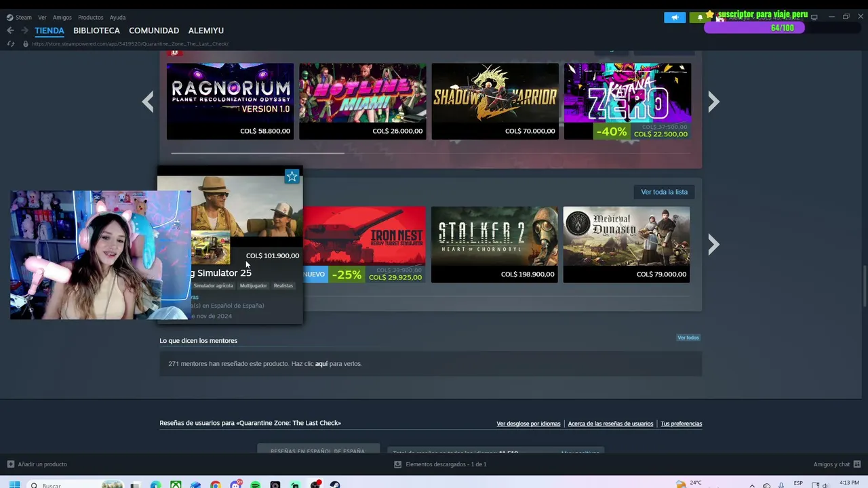
Task: Click 'Lo que dicen los mentores' heading
Action: point(199,341)
